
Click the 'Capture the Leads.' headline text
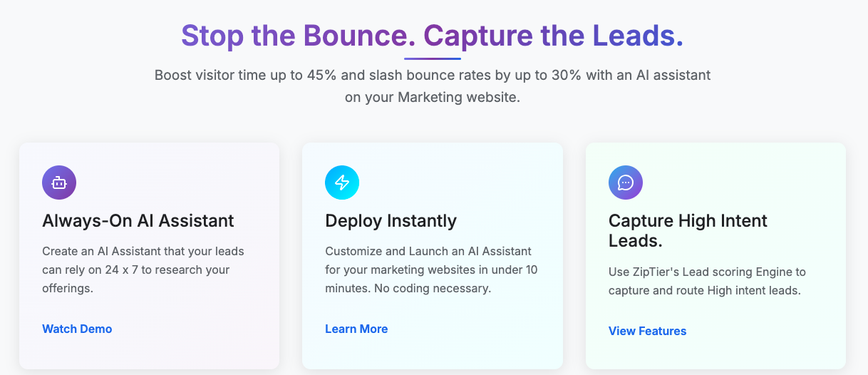click(x=554, y=35)
